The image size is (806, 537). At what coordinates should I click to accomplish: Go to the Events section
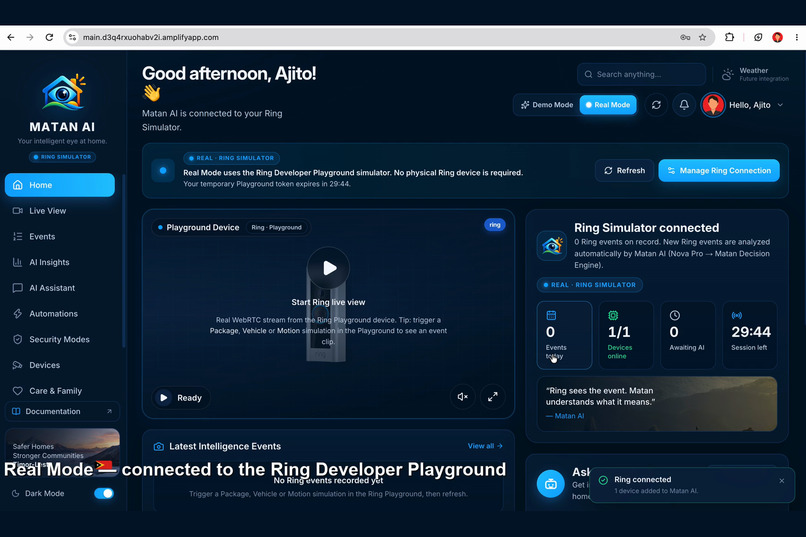pos(60,236)
